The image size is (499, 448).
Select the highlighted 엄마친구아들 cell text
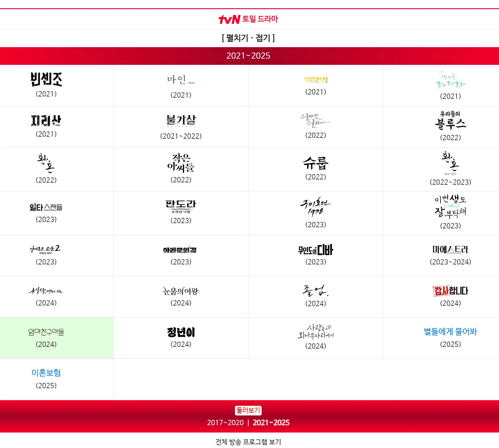pyautogui.click(x=46, y=332)
